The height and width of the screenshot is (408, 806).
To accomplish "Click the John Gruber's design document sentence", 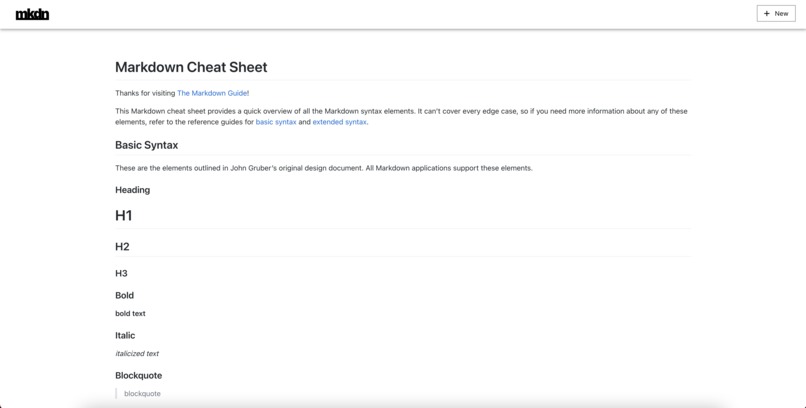I will [324, 168].
